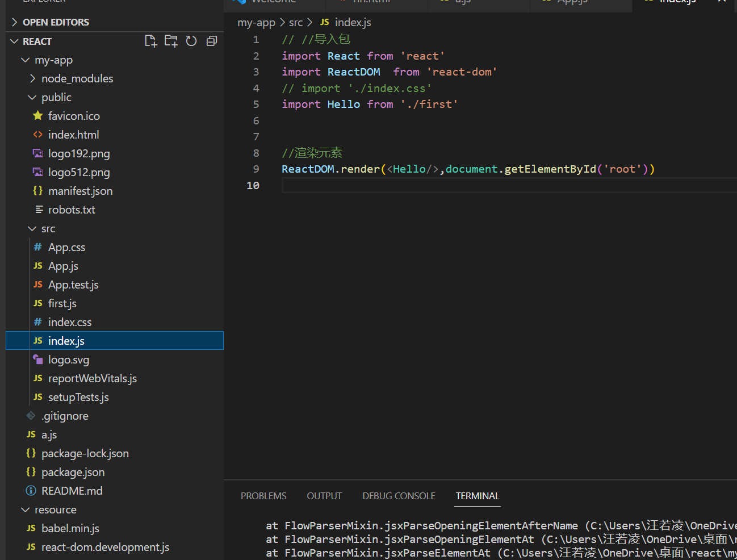Expand the node_modules folder
Viewport: 737px width, 560px height.
(x=77, y=78)
